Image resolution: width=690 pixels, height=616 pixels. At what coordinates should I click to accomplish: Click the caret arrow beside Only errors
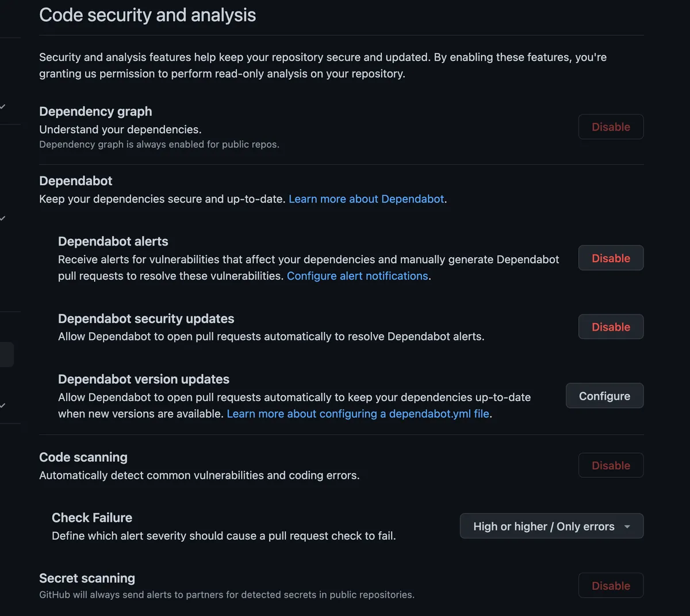pos(627,527)
